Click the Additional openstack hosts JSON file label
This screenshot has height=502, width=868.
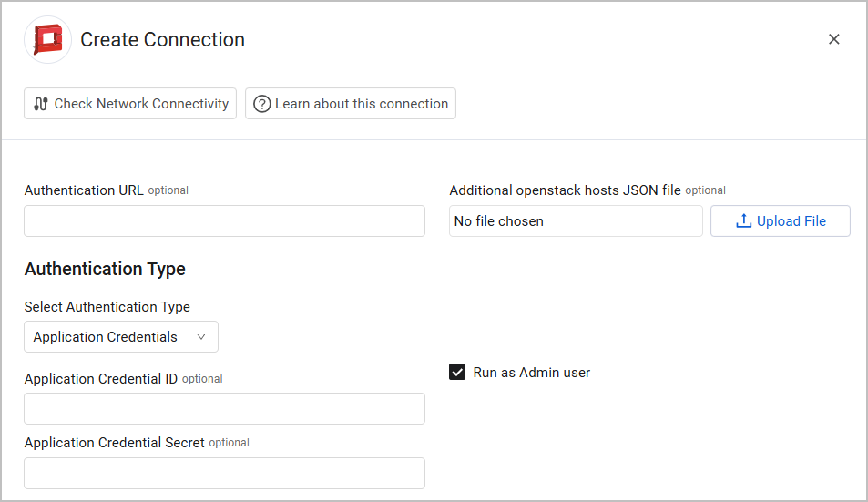[565, 190]
